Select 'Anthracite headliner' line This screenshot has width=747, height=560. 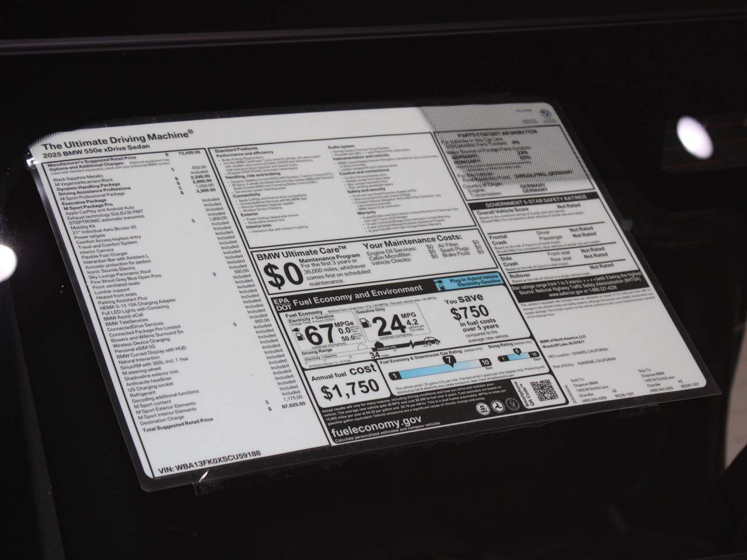(149, 381)
